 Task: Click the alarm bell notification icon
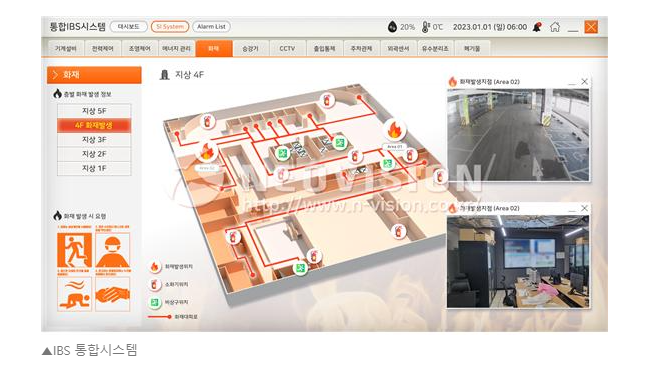coord(538,27)
